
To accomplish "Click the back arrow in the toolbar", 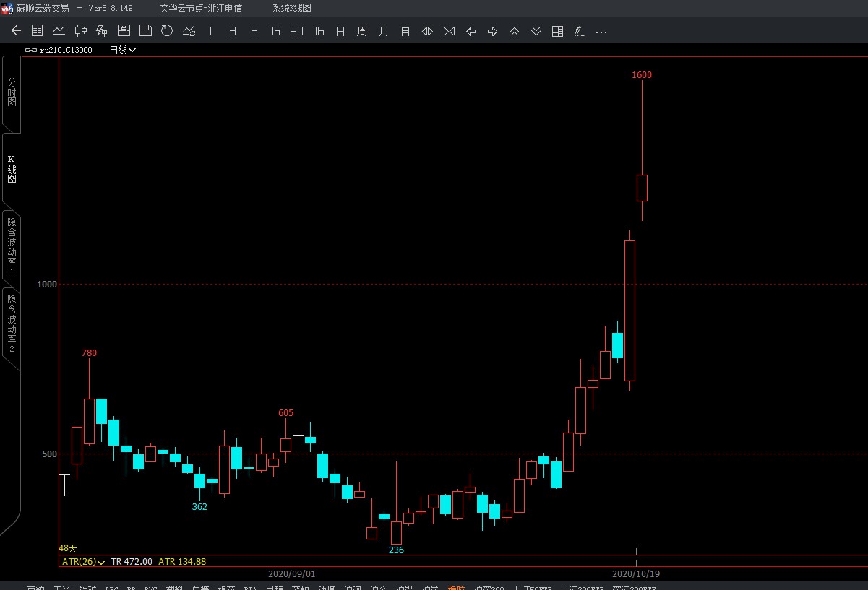I will click(x=16, y=31).
